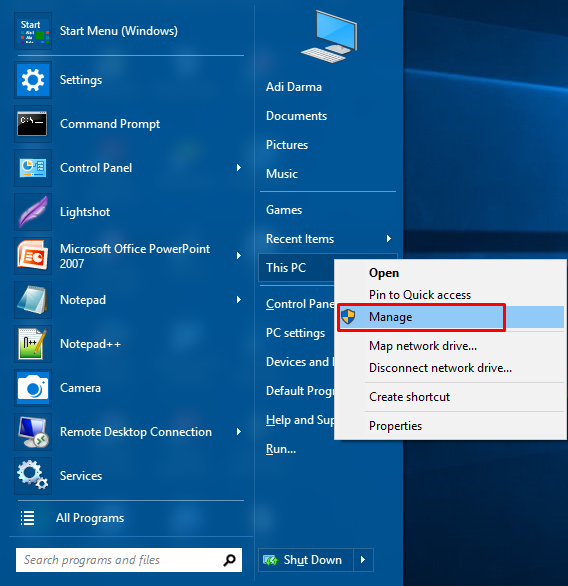Open the Start Menu (Windows) icon
Image resolution: width=568 pixels, height=586 pixels.
pyautogui.click(x=33, y=31)
